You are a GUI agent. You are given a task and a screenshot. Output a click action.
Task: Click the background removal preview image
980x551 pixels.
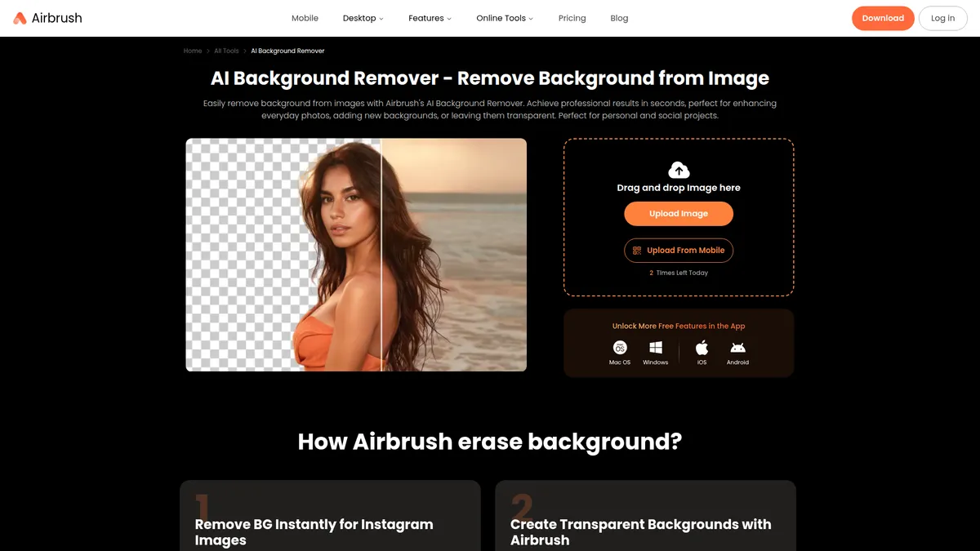(x=355, y=255)
